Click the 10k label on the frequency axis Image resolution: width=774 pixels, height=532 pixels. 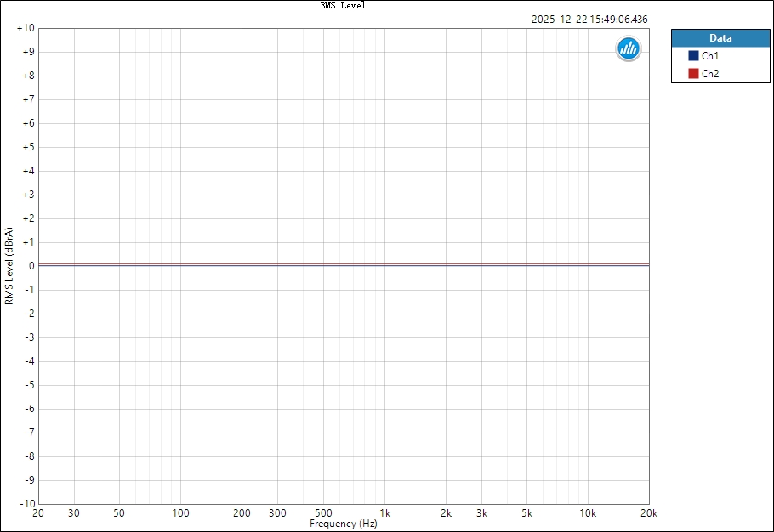[x=588, y=513]
